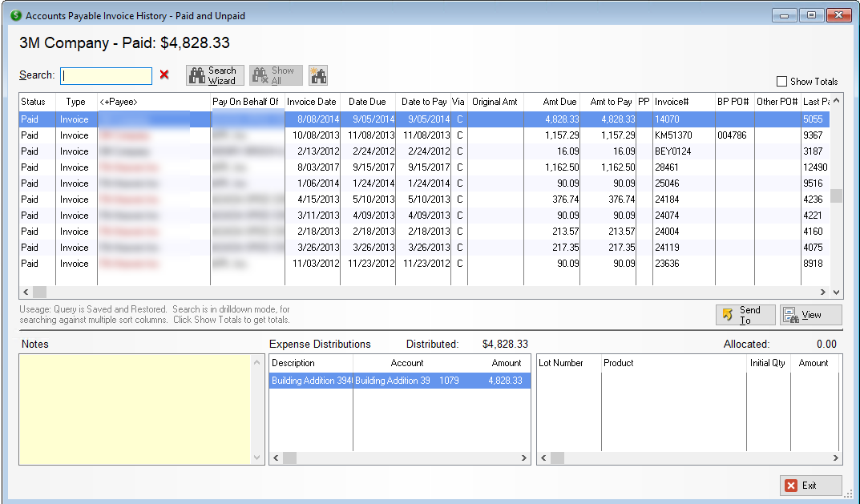This screenshot has width=860, height=504.
Task: Click the Exit button
Action: tap(810, 486)
